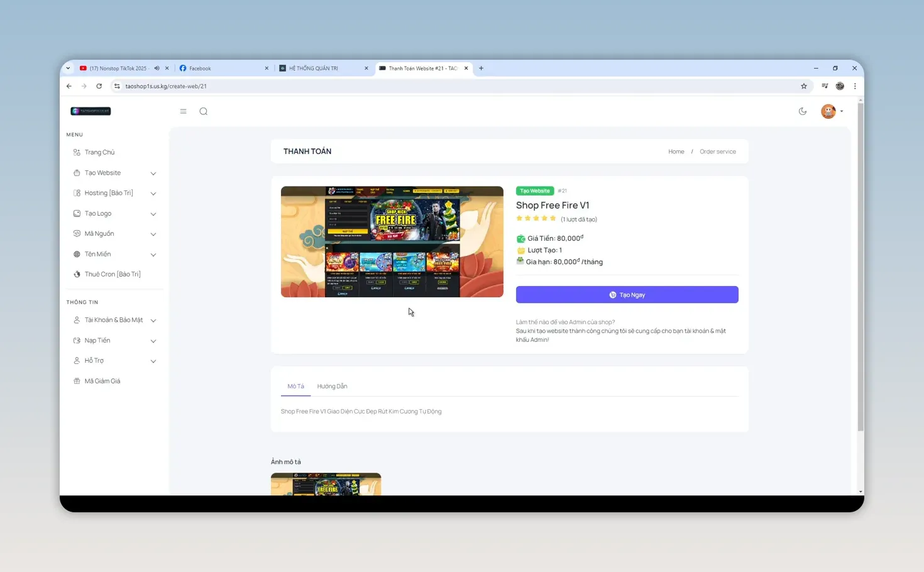Open the media control toolbar icon

click(x=825, y=86)
